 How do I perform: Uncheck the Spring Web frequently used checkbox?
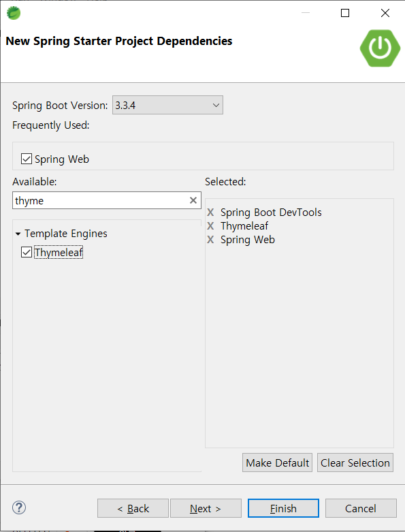click(x=27, y=159)
